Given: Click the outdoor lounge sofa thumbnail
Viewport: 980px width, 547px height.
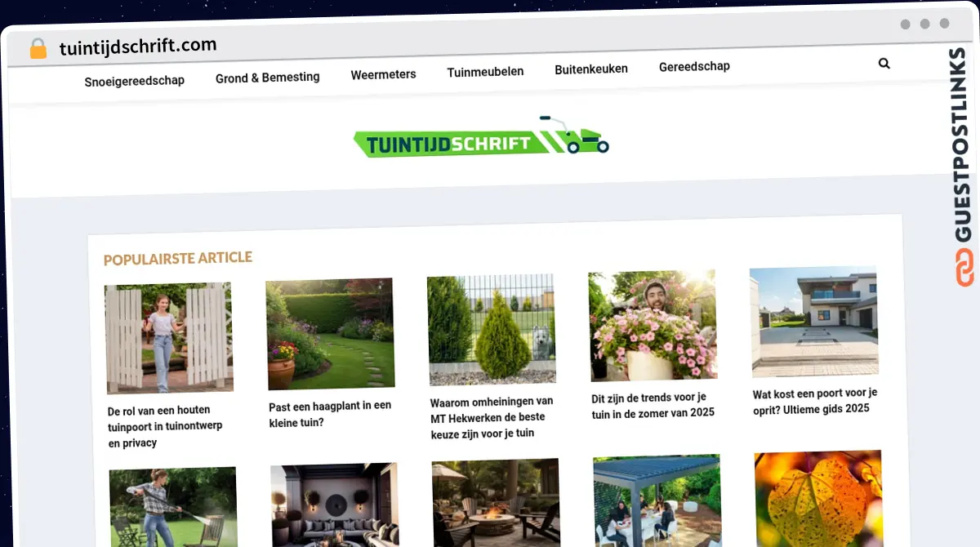Looking at the screenshot, I should point(335,504).
